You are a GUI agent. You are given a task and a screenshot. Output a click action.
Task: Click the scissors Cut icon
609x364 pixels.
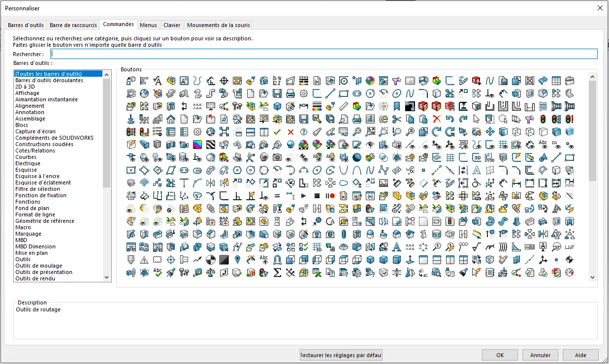pyautogui.click(x=397, y=119)
